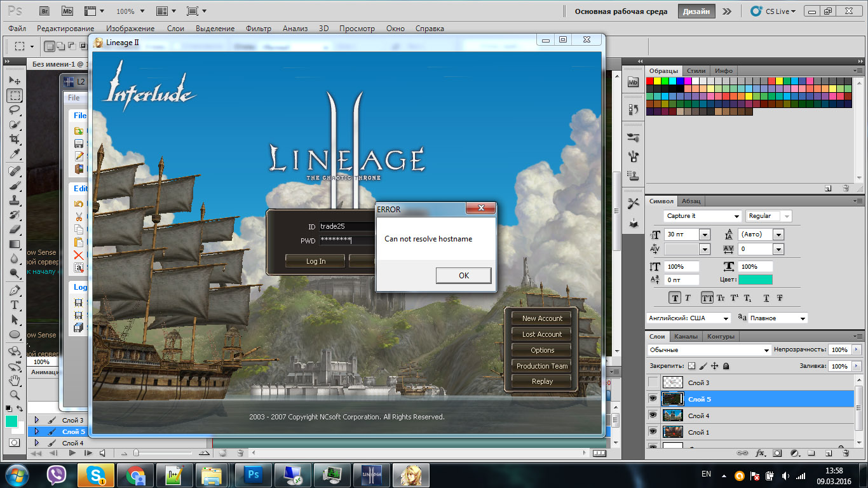
Task: Click the New Account button
Action: tap(542, 318)
